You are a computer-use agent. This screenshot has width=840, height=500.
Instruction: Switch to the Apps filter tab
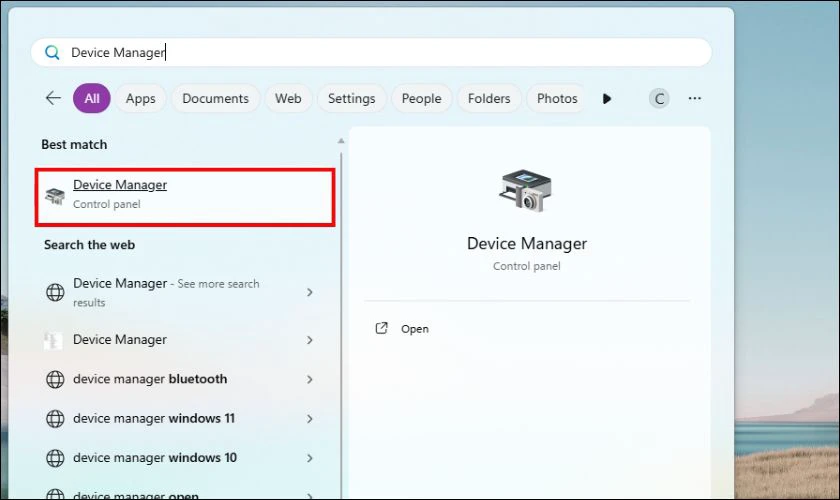click(140, 98)
